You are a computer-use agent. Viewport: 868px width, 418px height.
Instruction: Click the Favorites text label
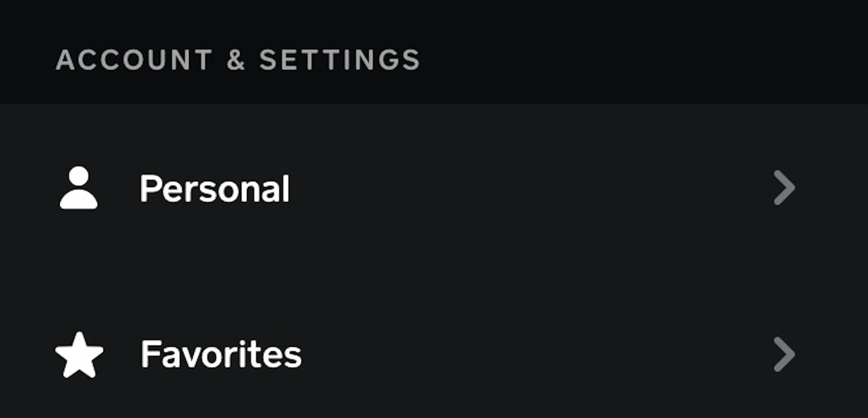click(x=221, y=355)
